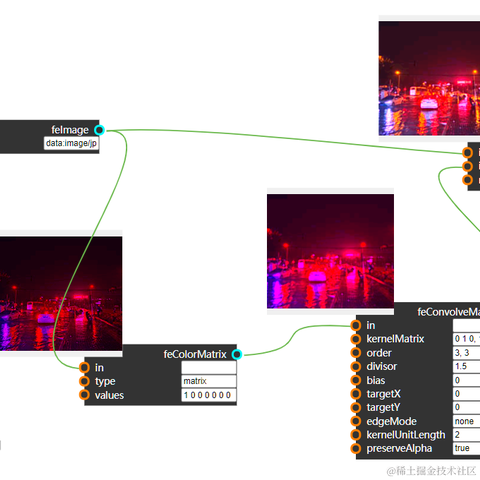Click the feColorMatrix preview thumbnail
Screen dimensions: 480x480
click(x=61, y=294)
